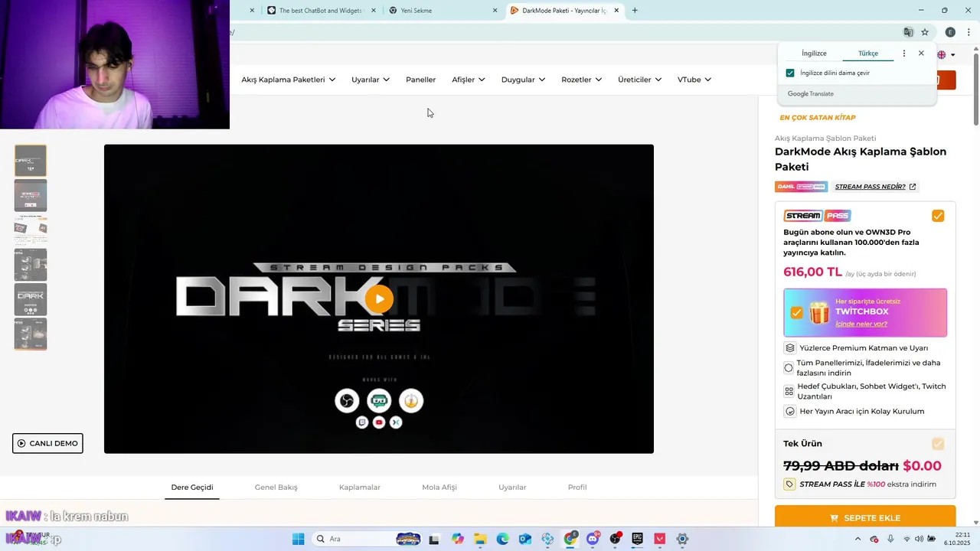Open Settings gear from taskbar

(682, 539)
